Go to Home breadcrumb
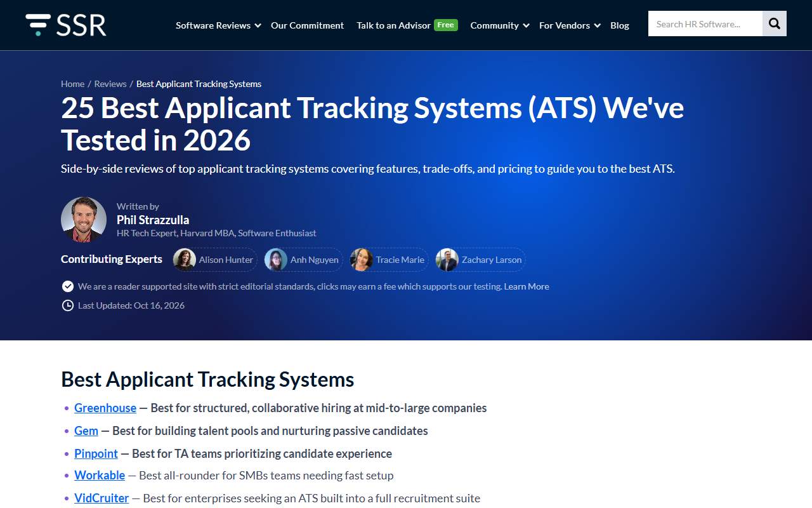Viewport: 812px width, 508px height. pyautogui.click(x=72, y=84)
